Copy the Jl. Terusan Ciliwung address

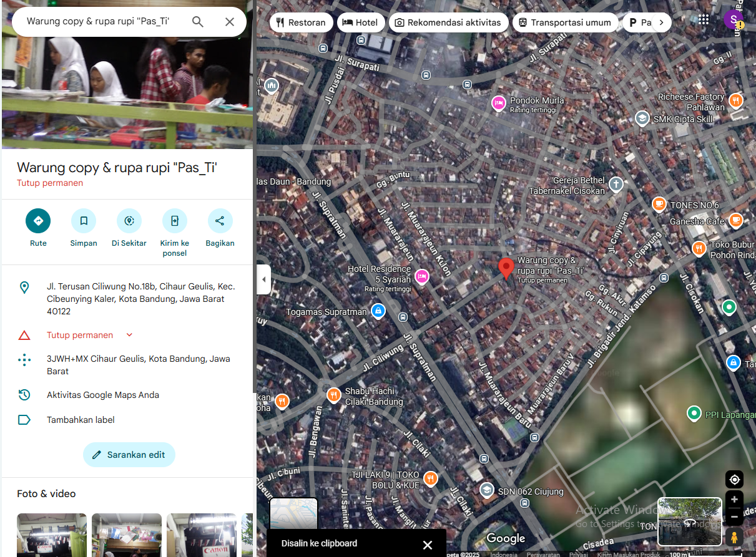(127, 299)
